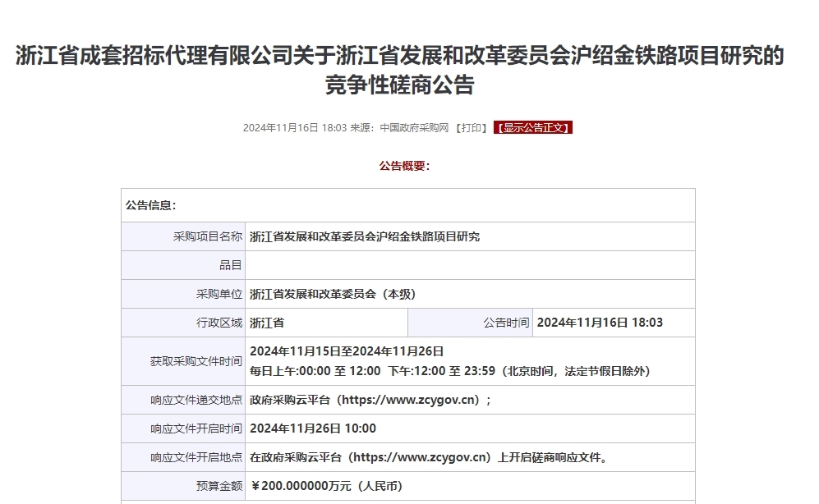This screenshot has width=819, height=504.
Task: Select the 采购单位 value 浙江省发展和改革委员会（本级）
Action: [338, 294]
